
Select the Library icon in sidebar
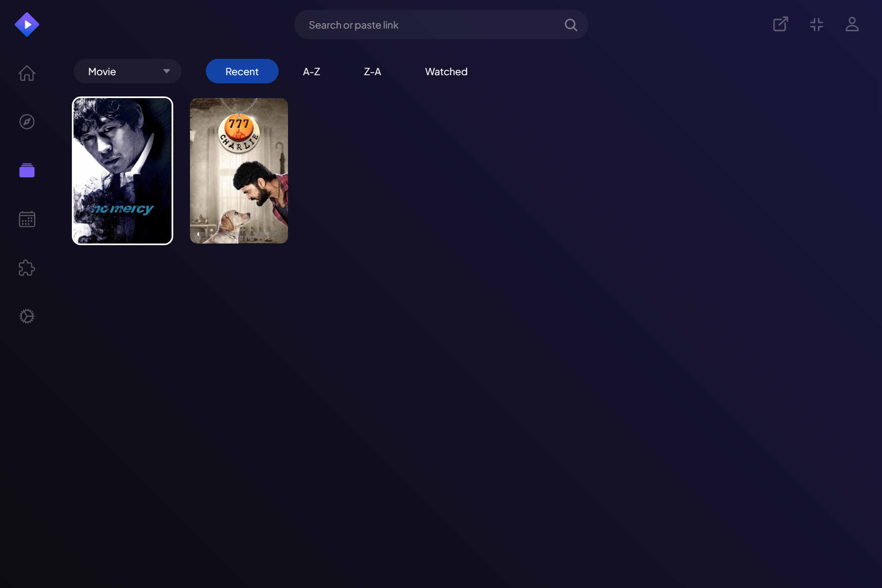click(x=27, y=170)
